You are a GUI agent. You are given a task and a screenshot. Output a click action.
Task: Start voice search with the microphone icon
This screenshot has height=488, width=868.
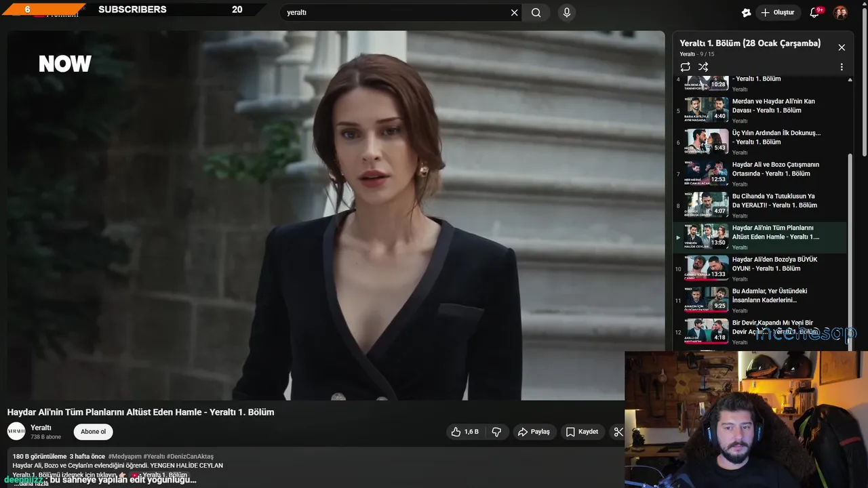[567, 12]
